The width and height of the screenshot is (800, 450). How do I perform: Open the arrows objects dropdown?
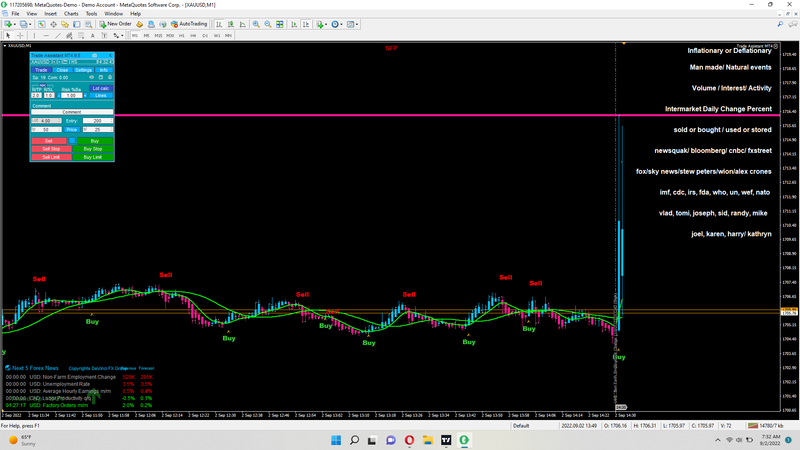pos(118,36)
